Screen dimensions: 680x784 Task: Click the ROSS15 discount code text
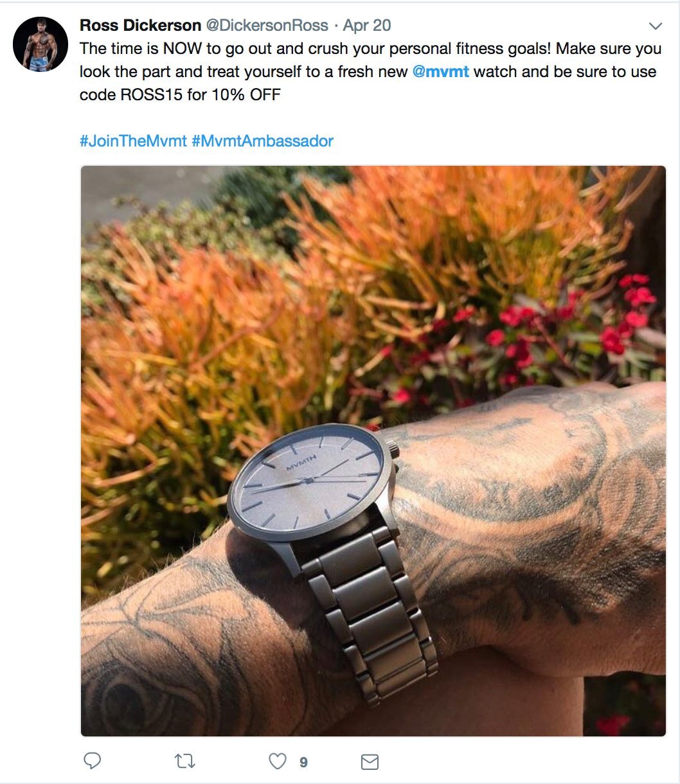tap(147, 94)
